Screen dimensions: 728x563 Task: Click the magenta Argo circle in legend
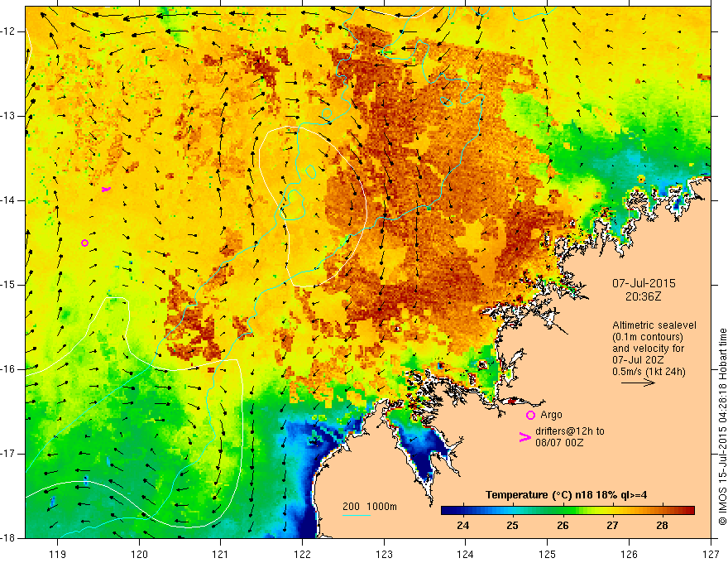click(530, 416)
